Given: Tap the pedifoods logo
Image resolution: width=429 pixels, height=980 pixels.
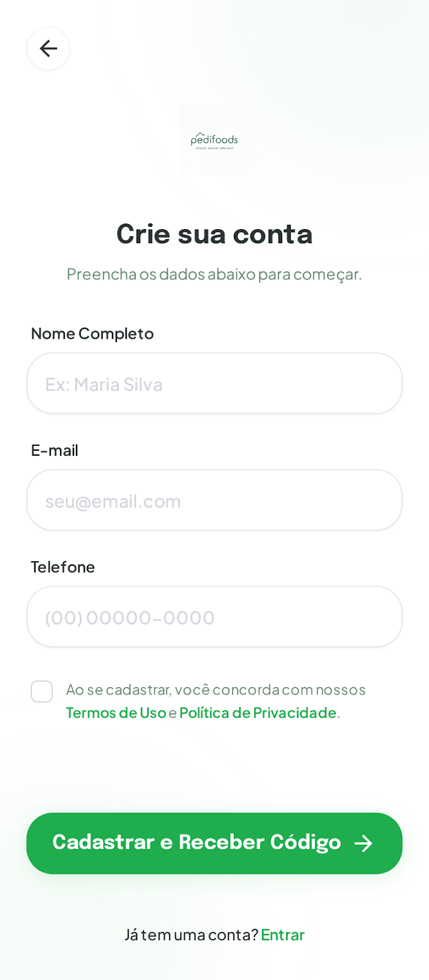Looking at the screenshot, I should click(214, 141).
